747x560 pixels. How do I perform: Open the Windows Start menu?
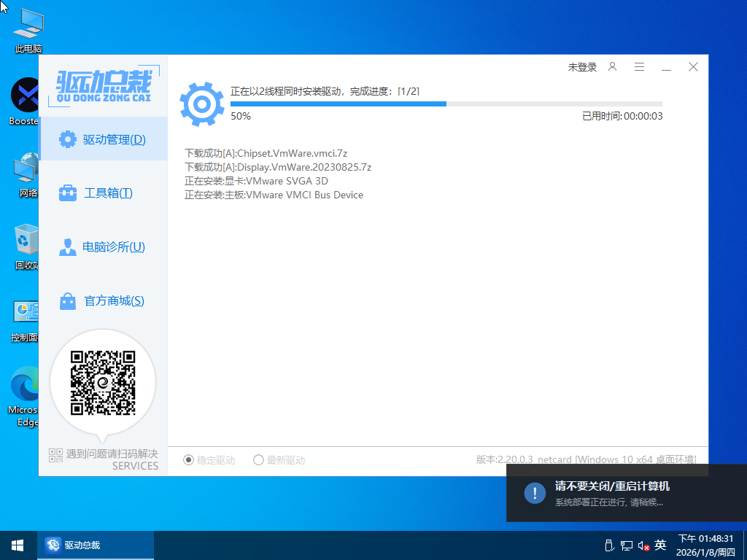click(x=17, y=545)
